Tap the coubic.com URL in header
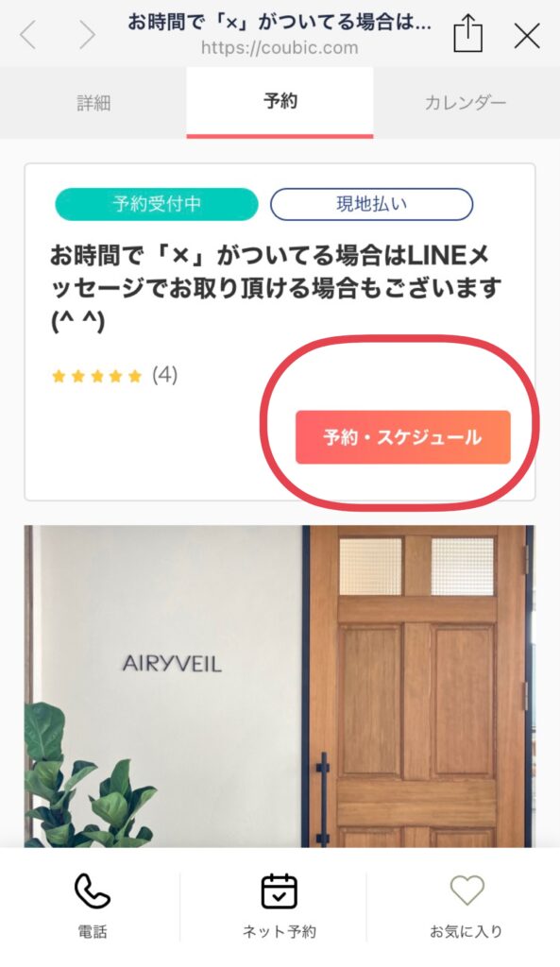This screenshot has height=967, width=560. [x=280, y=48]
